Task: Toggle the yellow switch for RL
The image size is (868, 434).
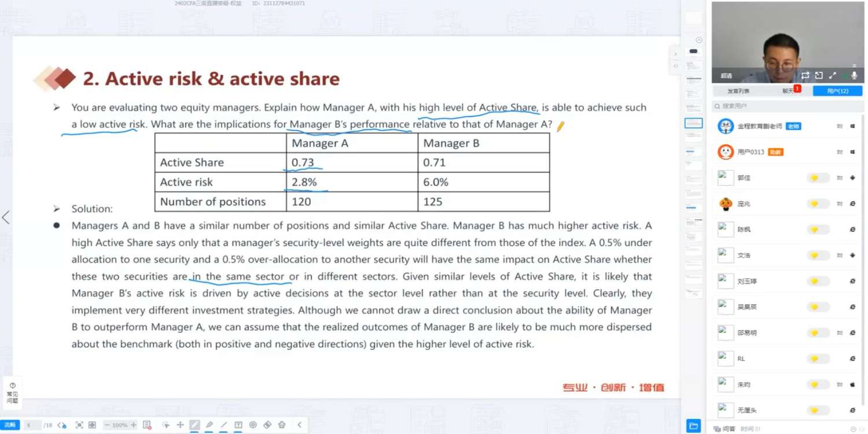Action: pyautogui.click(x=818, y=359)
